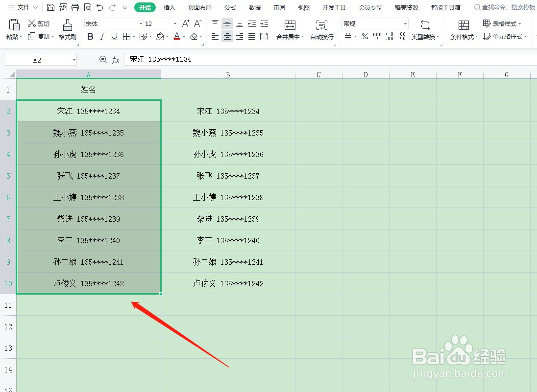Viewport: 537px width, 392px height.
Task: Align text left
Action: (215, 36)
